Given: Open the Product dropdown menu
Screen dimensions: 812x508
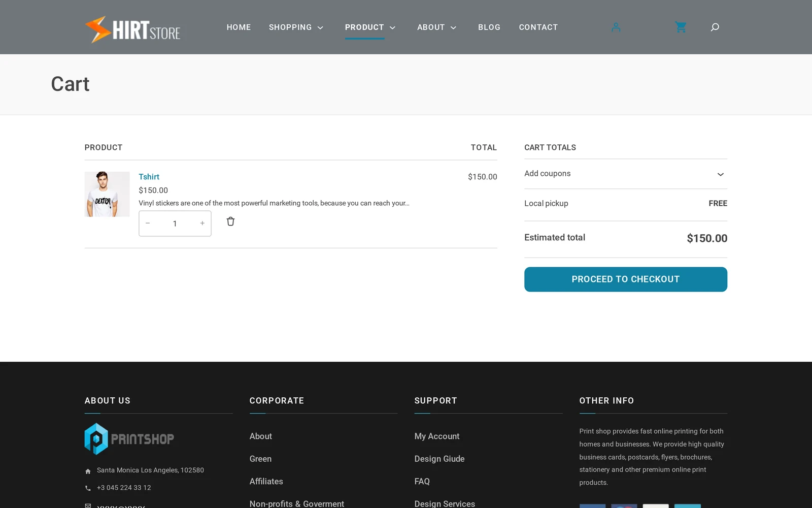Looking at the screenshot, I should 370,27.
